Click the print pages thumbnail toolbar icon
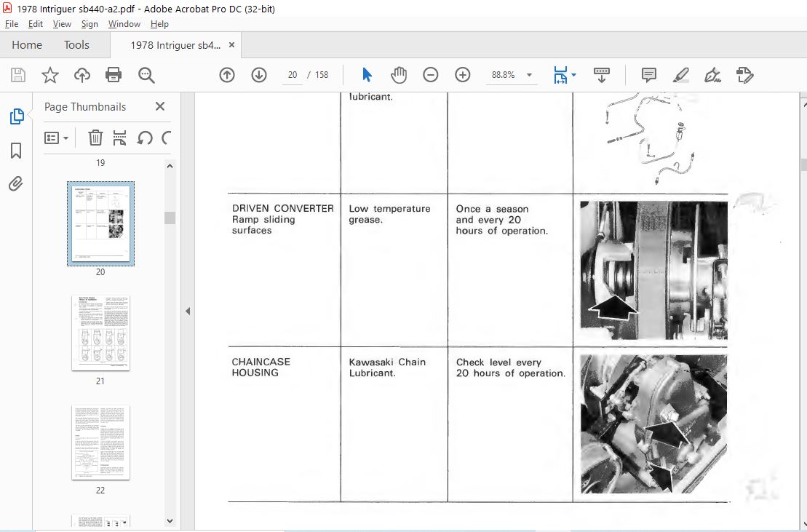 pyautogui.click(x=119, y=138)
